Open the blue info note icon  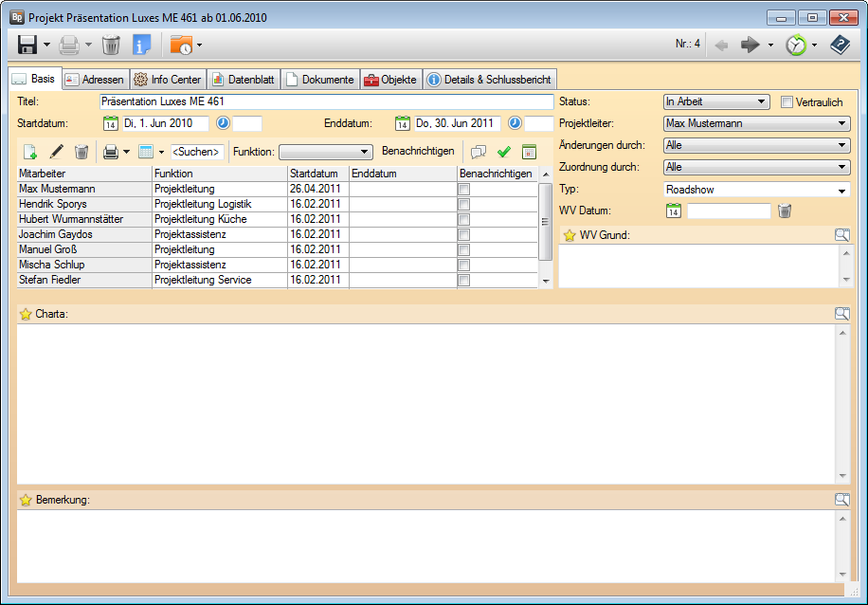tap(141, 45)
